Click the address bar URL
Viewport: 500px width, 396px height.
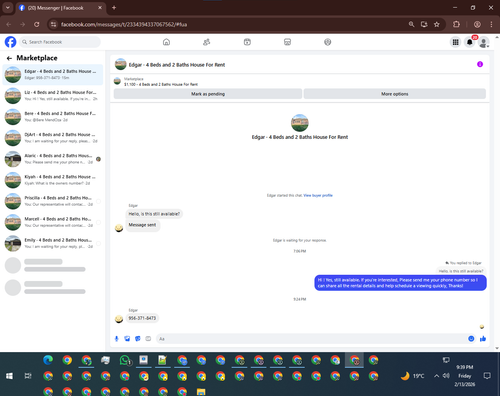coord(124,24)
